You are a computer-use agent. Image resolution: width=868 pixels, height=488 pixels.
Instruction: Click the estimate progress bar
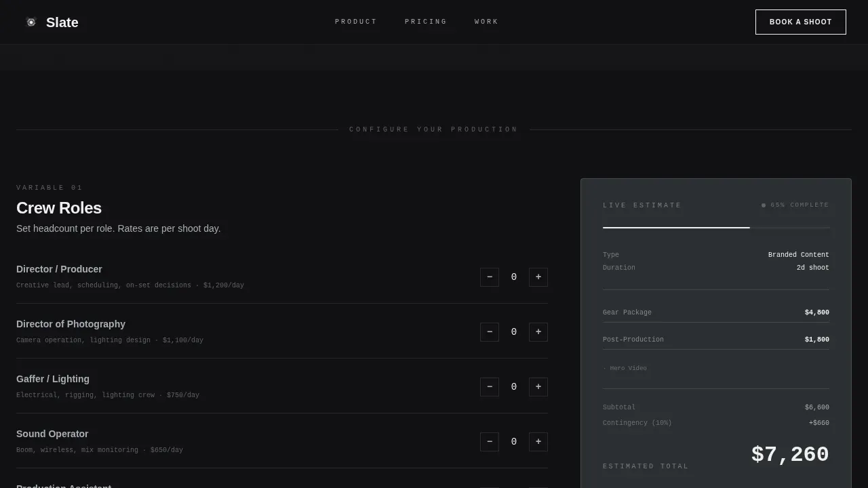(716, 228)
